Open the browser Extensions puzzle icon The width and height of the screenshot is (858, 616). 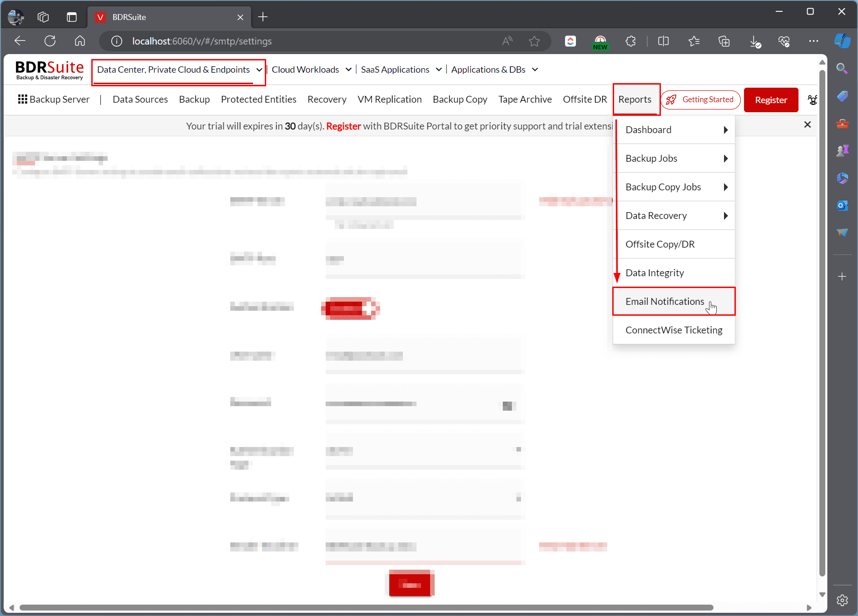coord(630,41)
